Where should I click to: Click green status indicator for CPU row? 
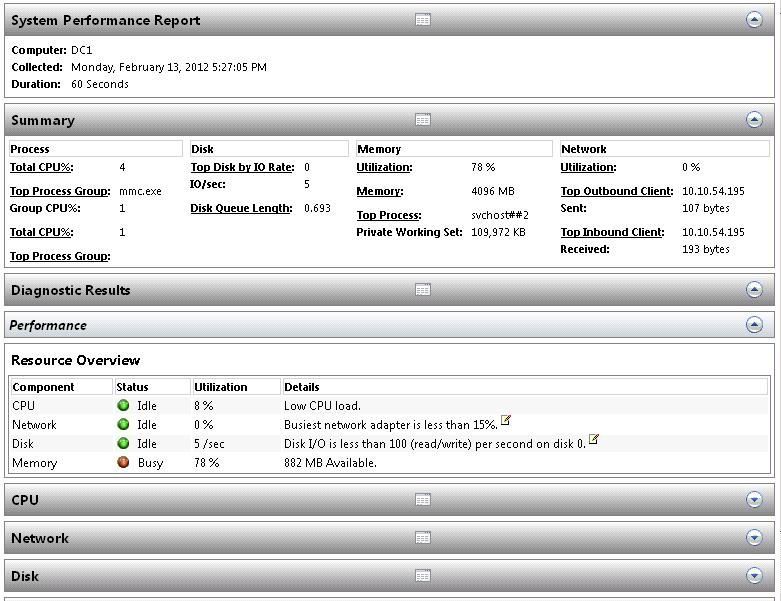(x=123, y=405)
